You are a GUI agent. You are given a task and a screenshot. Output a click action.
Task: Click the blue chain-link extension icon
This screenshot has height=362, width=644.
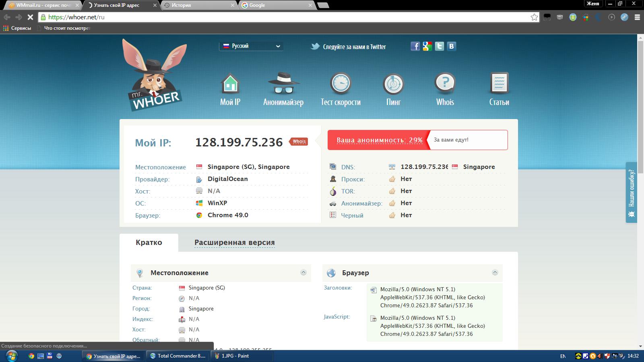pos(624,17)
